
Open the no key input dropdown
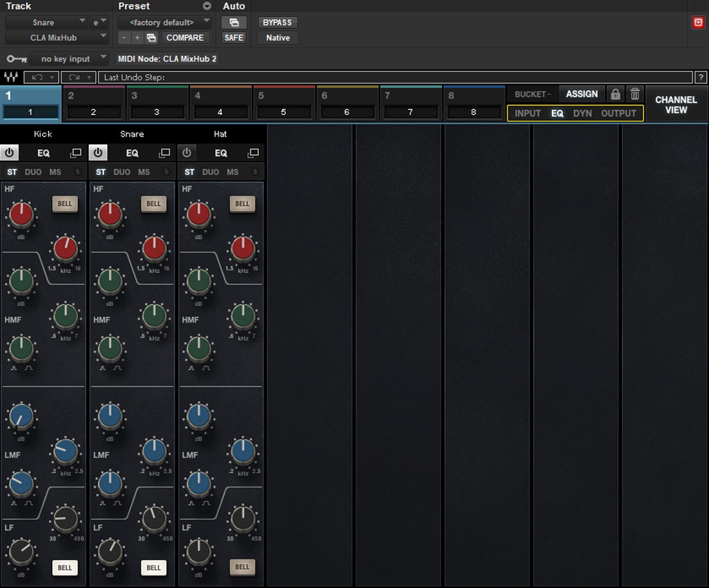pos(69,59)
